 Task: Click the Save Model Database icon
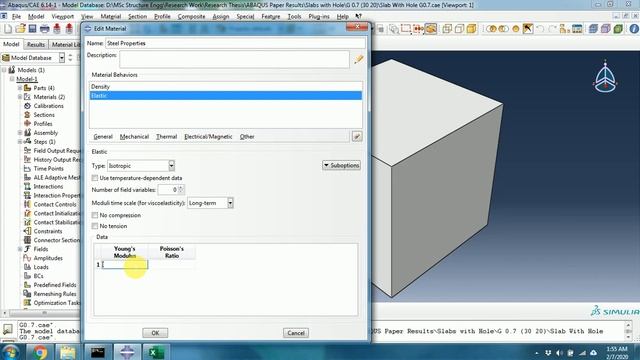[x=32, y=29]
